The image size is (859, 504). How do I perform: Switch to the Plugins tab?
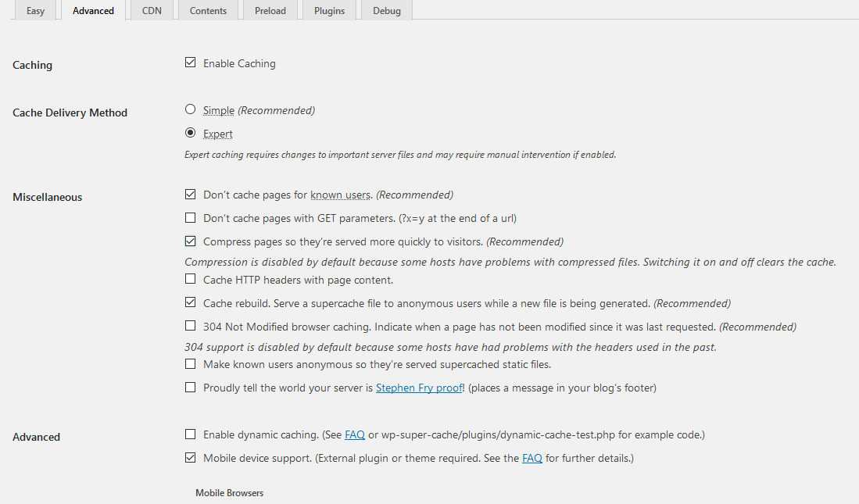point(329,11)
